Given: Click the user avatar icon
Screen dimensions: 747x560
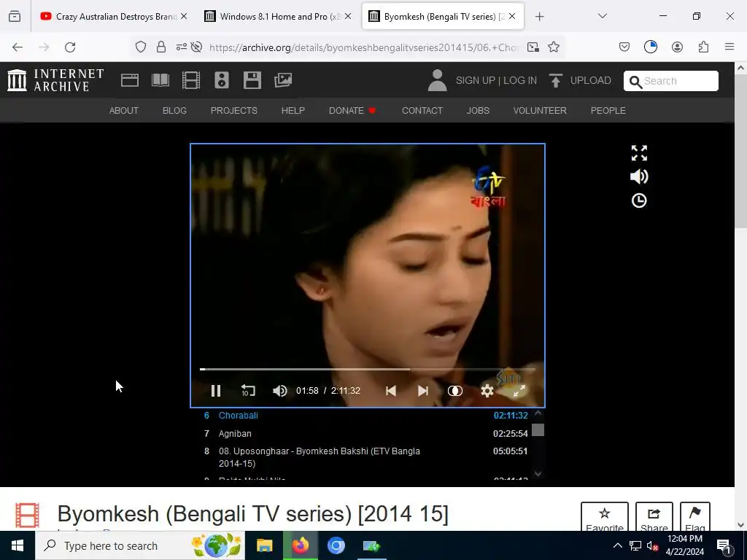Looking at the screenshot, I should coord(437,80).
